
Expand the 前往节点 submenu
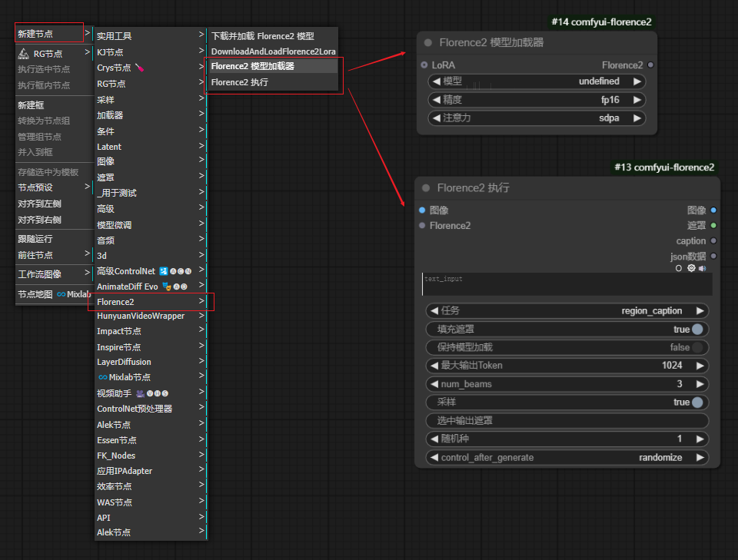(x=54, y=255)
